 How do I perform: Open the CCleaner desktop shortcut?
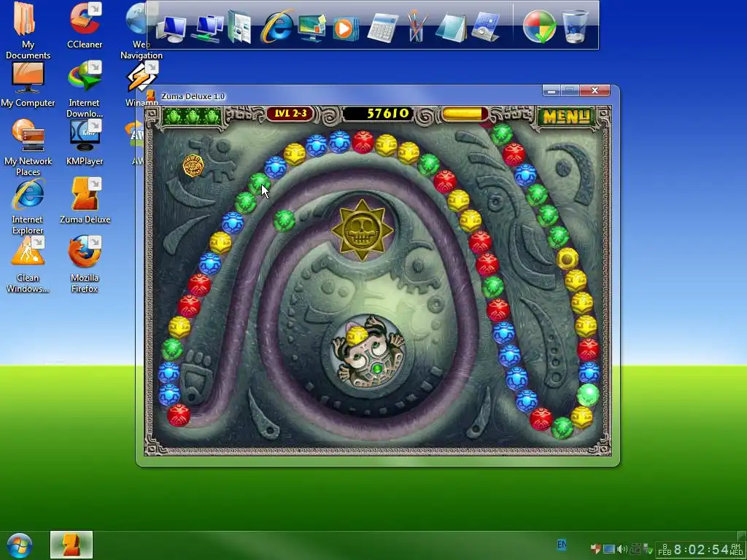pyautogui.click(x=85, y=26)
